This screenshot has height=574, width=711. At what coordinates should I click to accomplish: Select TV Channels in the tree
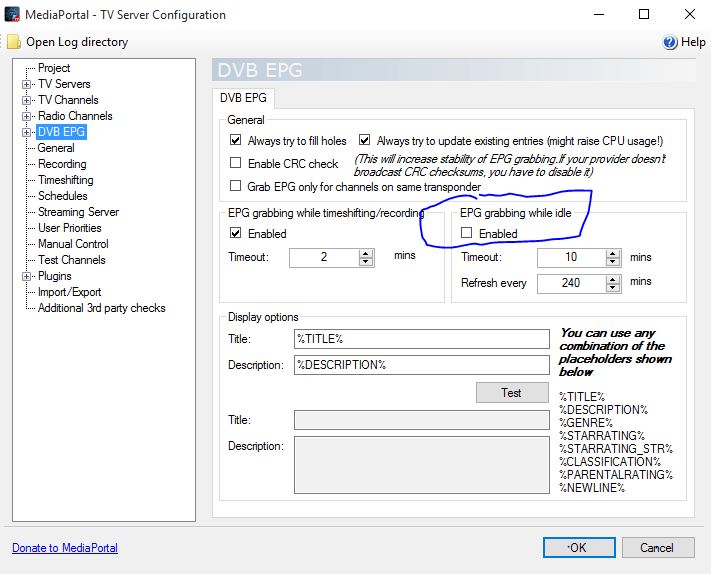[68, 100]
